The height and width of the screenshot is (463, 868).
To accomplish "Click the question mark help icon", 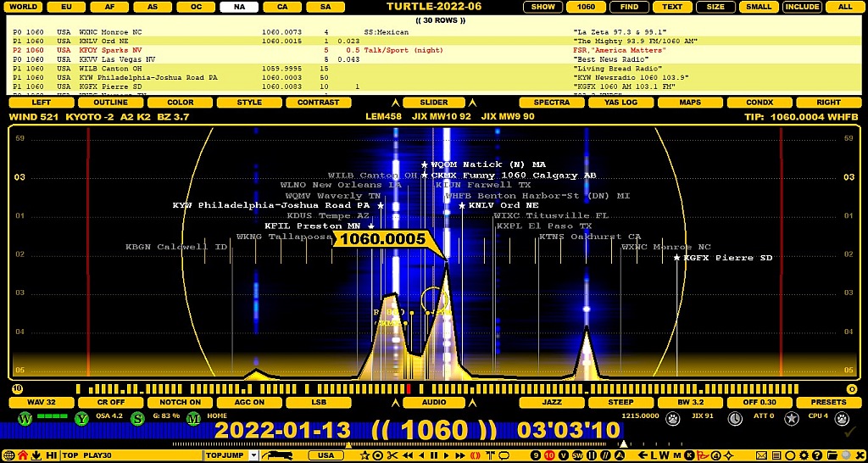I will pyautogui.click(x=818, y=455).
